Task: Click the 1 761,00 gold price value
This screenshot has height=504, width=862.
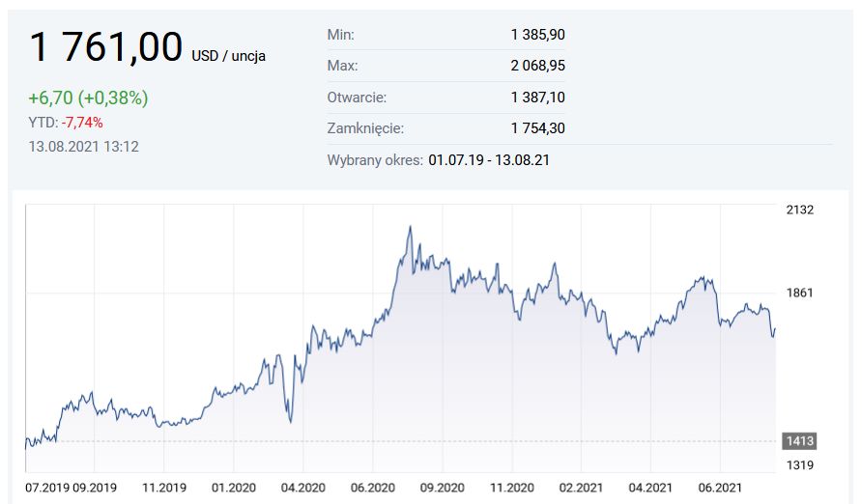Action: (105, 47)
